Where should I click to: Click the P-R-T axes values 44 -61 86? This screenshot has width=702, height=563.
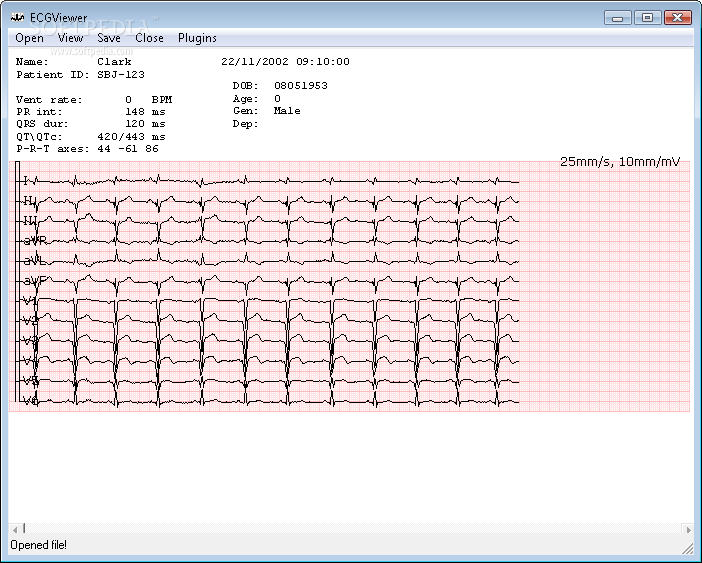(128, 149)
